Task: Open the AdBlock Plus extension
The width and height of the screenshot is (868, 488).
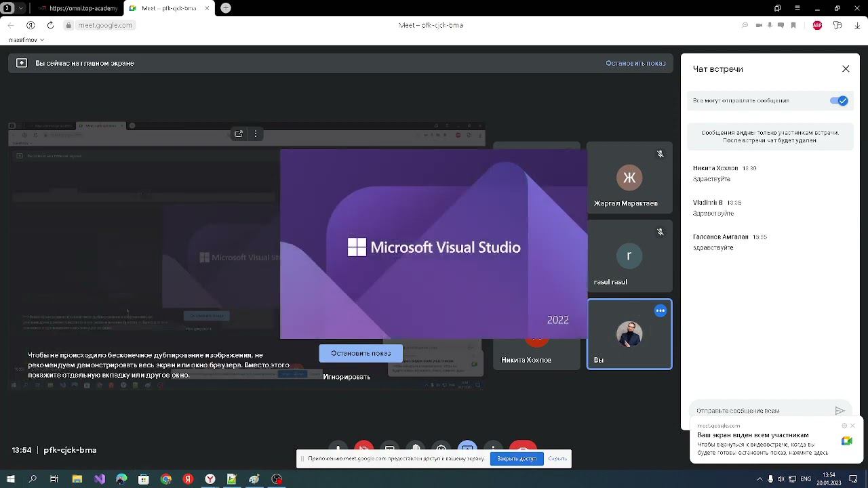Action: click(817, 25)
